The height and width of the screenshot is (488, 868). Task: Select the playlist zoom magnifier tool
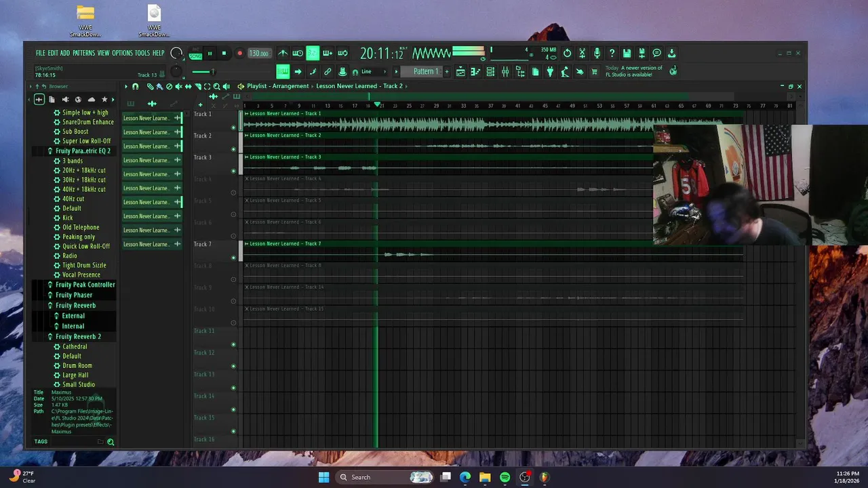[x=216, y=86]
